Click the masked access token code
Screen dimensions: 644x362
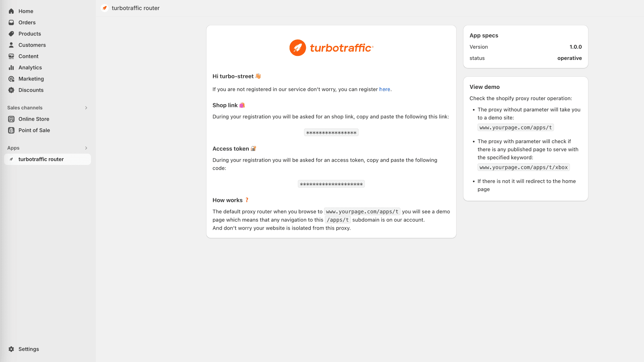click(331, 184)
